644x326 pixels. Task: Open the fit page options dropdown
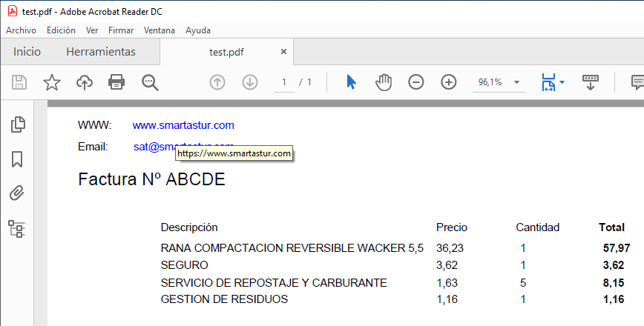pyautogui.click(x=562, y=82)
